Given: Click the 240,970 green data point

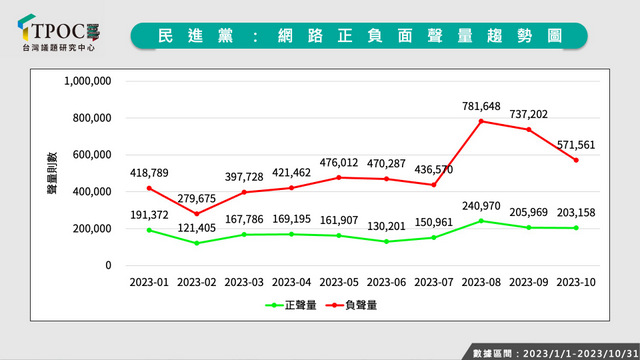Looking at the screenshot, I should (x=481, y=221).
